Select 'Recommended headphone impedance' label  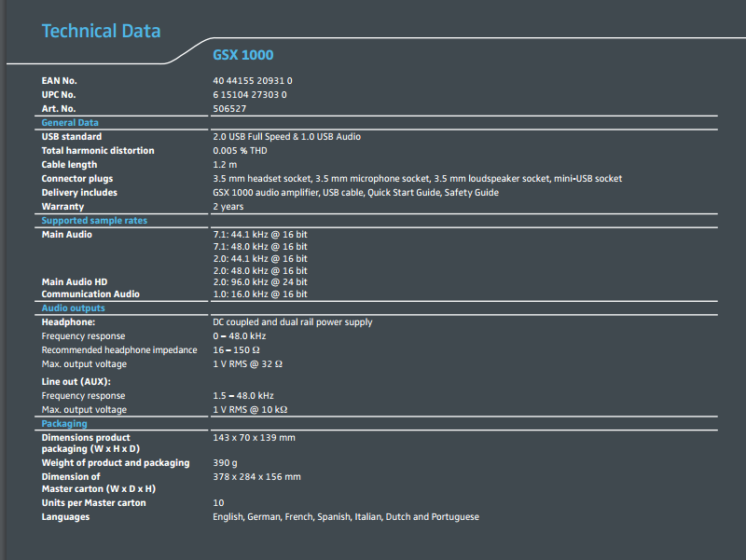[119, 349]
